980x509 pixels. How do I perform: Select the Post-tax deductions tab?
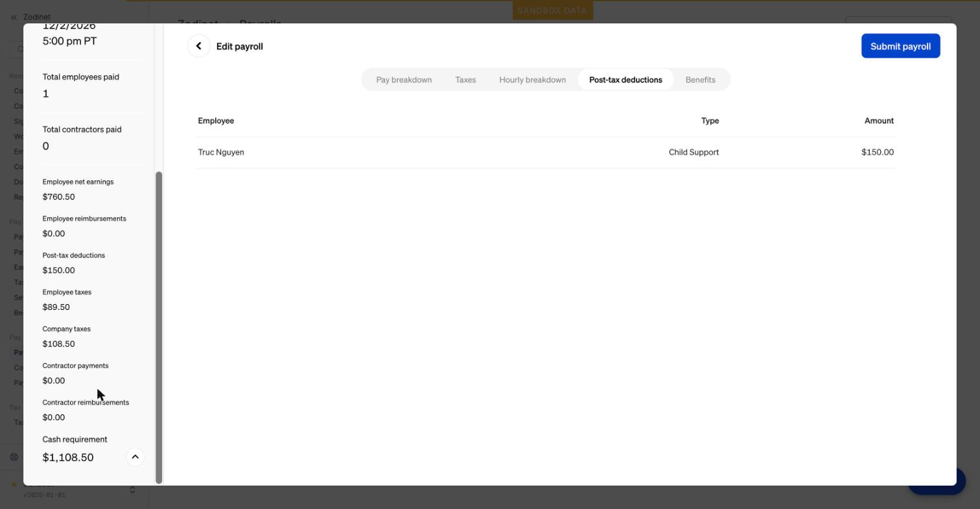point(625,80)
